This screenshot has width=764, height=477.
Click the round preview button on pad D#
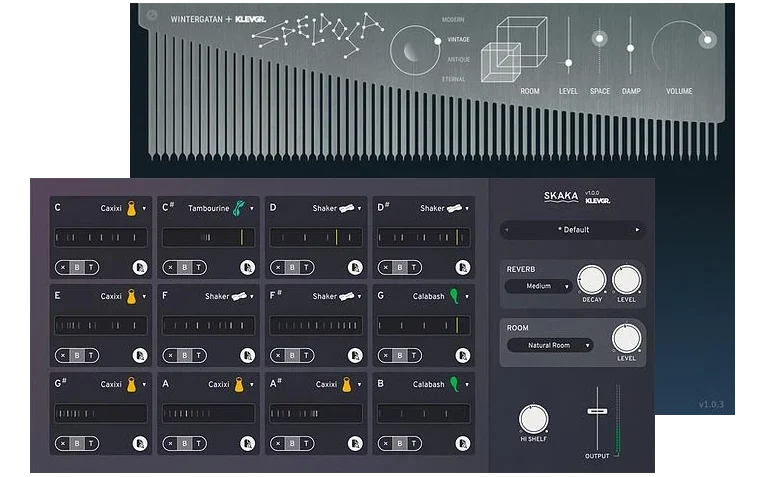[463, 267]
